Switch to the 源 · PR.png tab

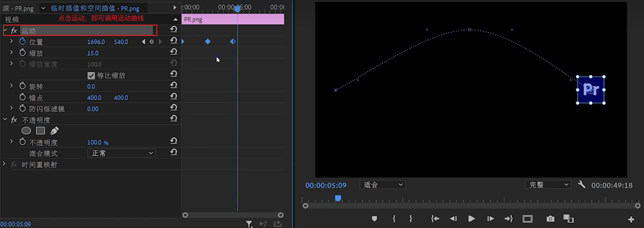[x=18, y=9]
